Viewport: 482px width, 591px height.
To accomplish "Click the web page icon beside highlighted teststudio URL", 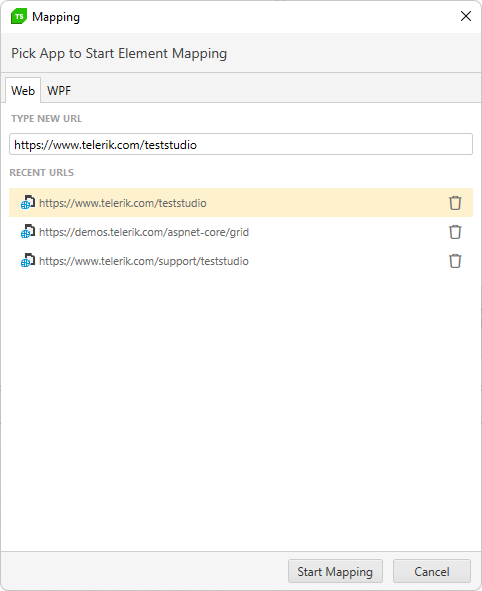I will tap(28, 202).
